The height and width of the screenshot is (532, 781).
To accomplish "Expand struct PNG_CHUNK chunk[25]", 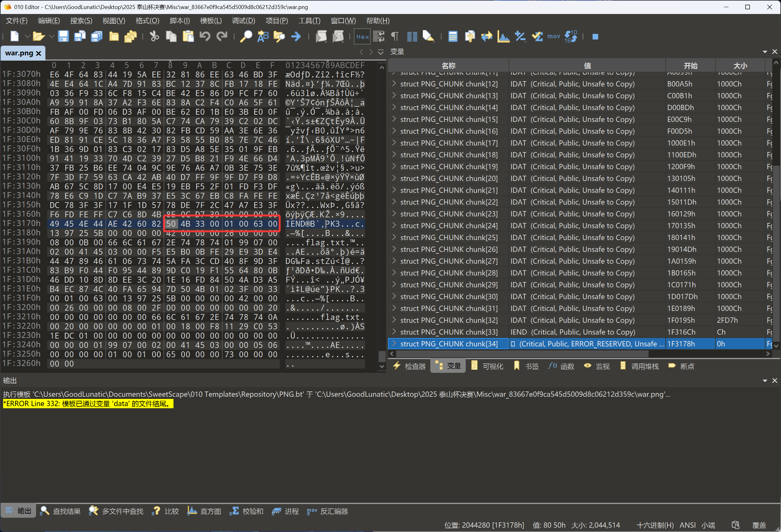I will click(394, 237).
